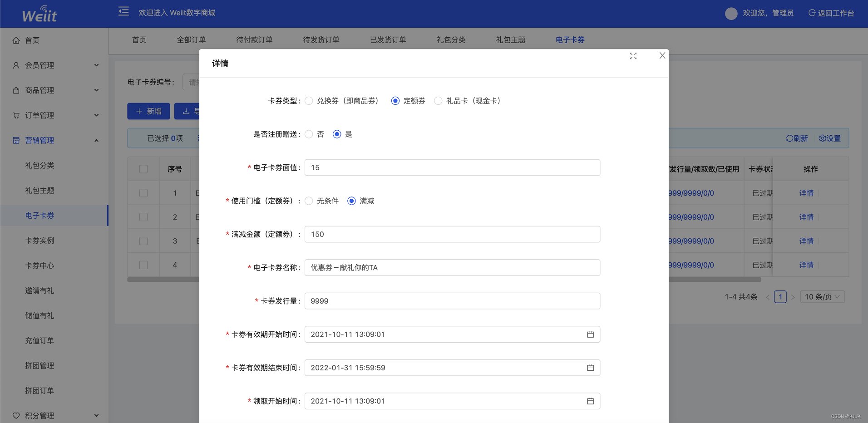Switch to 待付款订单 tab
Image resolution: width=868 pixels, height=423 pixels.
click(x=254, y=40)
